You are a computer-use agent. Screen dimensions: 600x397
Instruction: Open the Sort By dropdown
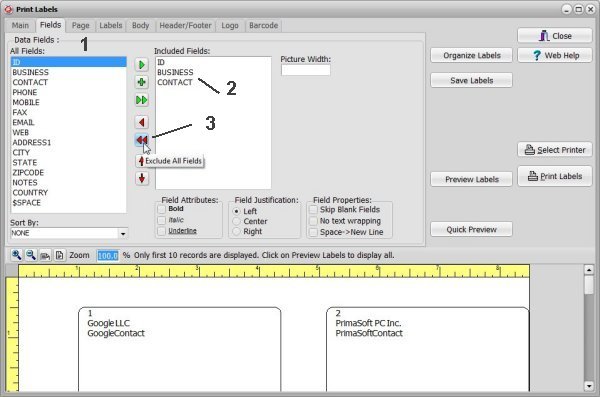point(123,233)
